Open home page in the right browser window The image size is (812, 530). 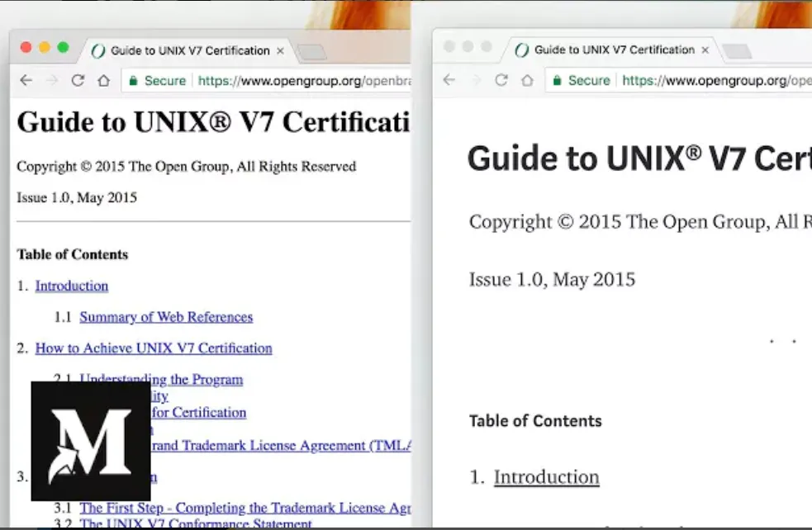pyautogui.click(x=527, y=80)
